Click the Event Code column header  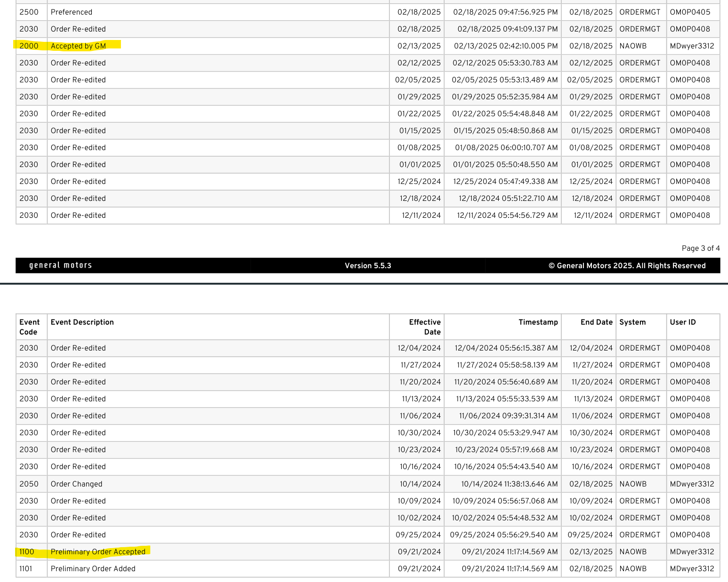point(29,327)
